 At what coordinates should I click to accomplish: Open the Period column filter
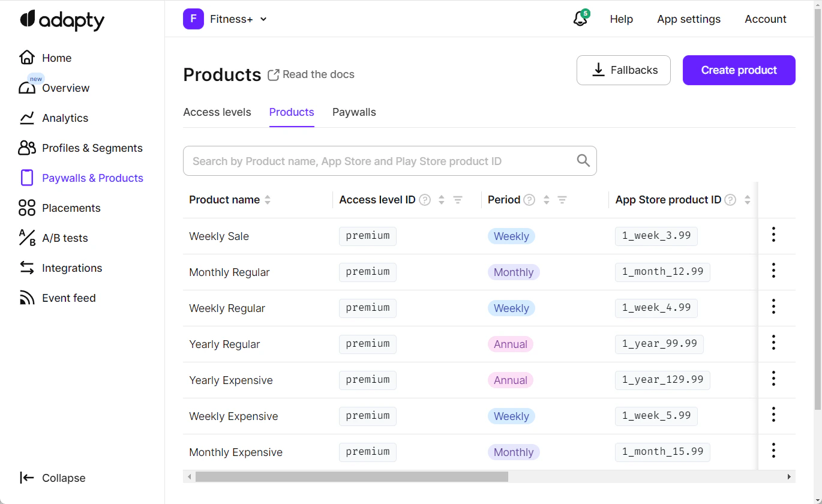562,200
